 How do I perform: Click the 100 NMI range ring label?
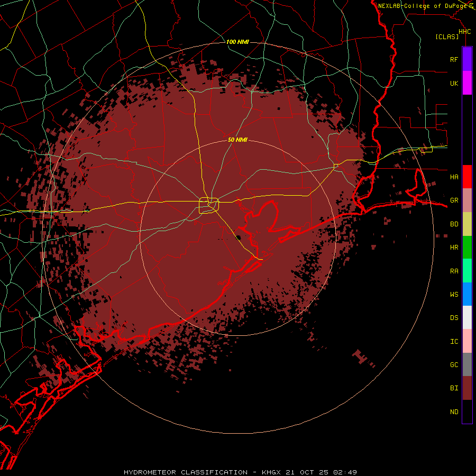click(x=237, y=42)
